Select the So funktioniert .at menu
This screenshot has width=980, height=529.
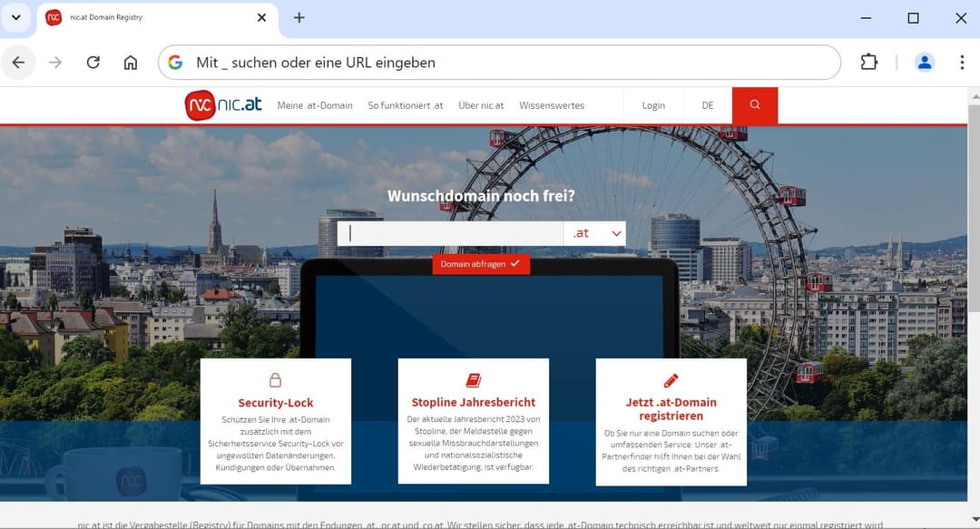406,105
